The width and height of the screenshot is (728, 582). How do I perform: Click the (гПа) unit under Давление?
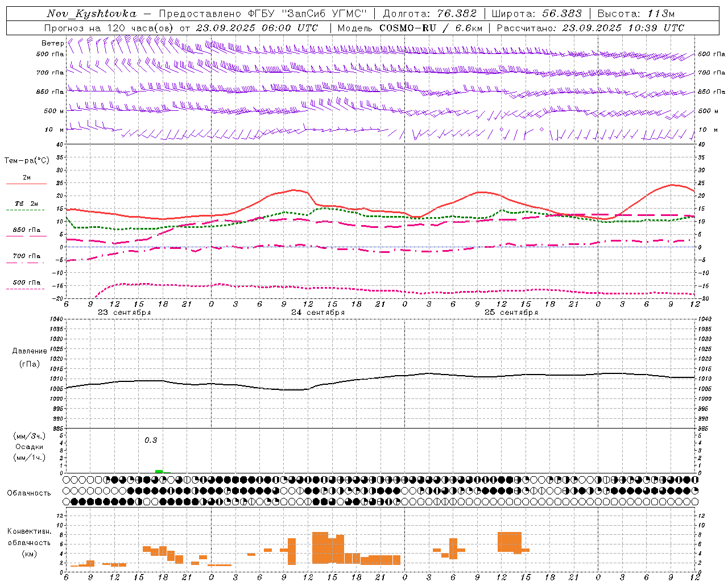click(30, 364)
